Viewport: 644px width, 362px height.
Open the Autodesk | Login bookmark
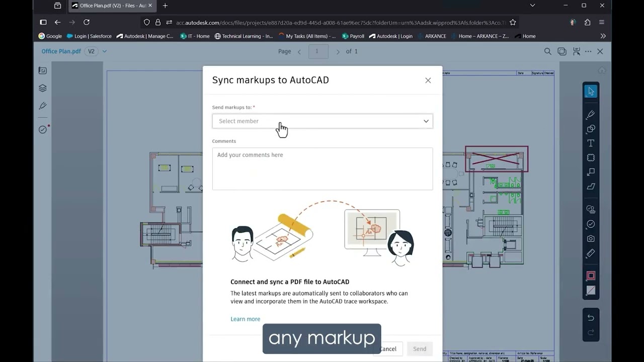click(390, 36)
